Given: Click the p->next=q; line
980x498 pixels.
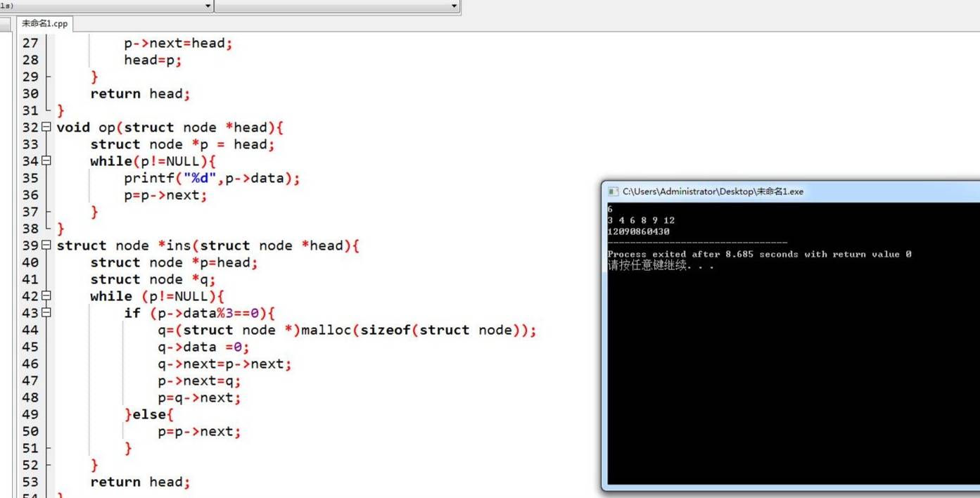Looking at the screenshot, I should [199, 381].
